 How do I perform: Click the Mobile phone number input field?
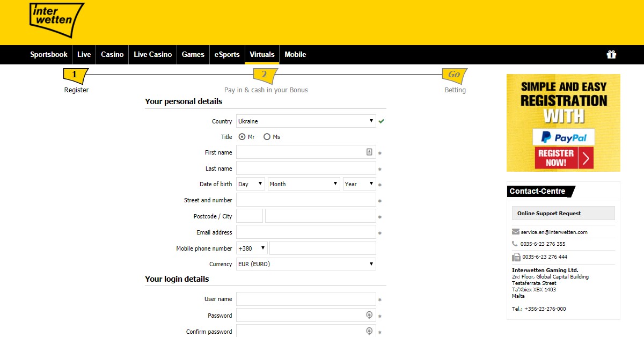323,248
